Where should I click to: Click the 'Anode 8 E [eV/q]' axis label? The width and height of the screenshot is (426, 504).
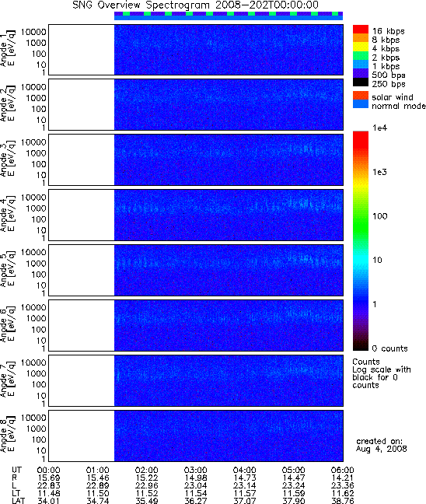point(8,435)
